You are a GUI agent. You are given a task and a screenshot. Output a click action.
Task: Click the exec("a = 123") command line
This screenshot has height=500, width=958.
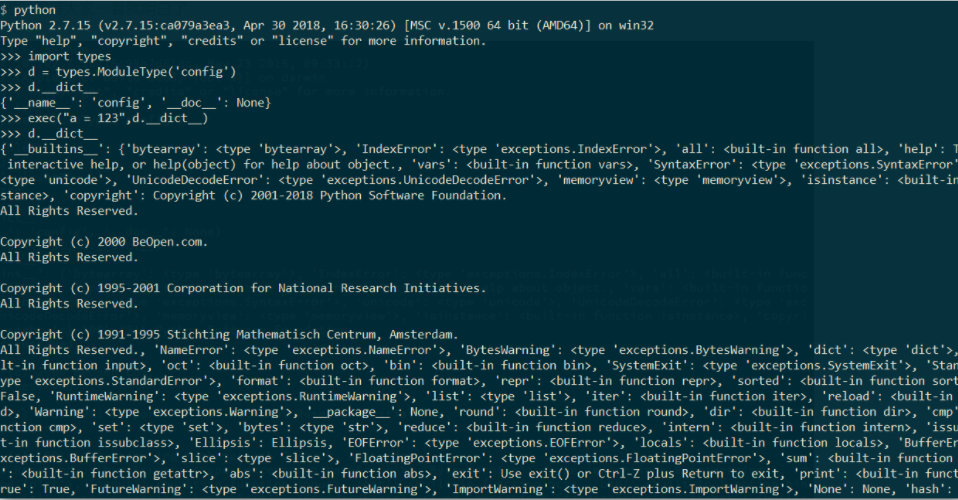click(120, 118)
